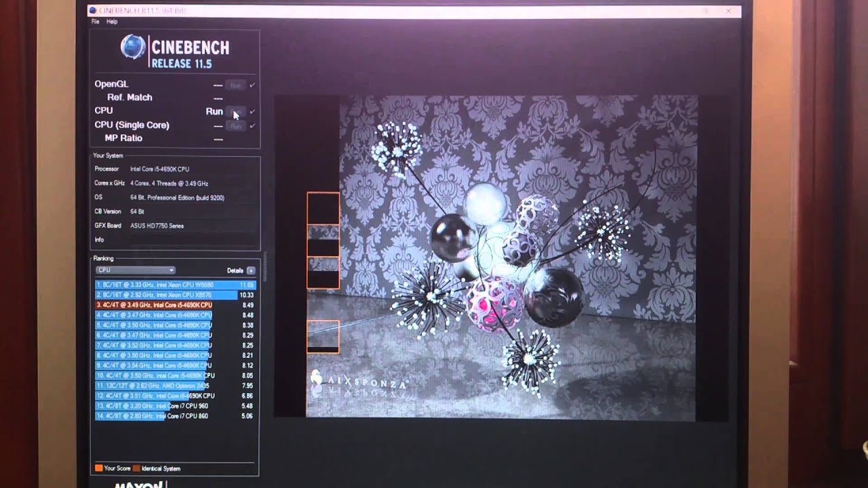Select rank 7 row scoring 8.25
Viewport: 868px width, 488px height.
[176, 346]
